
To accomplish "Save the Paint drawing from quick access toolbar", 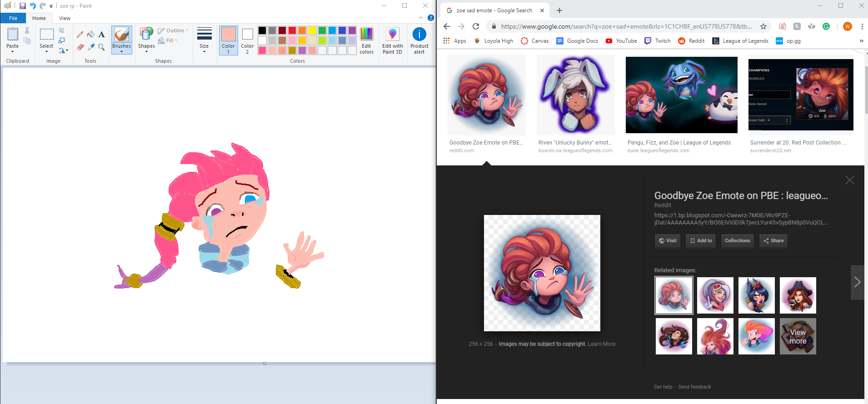I will point(23,6).
